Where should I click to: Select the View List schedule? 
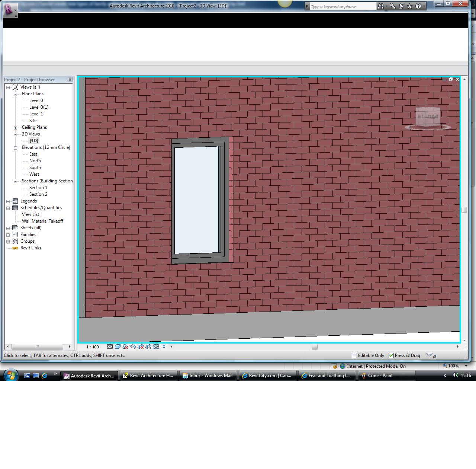[30, 214]
